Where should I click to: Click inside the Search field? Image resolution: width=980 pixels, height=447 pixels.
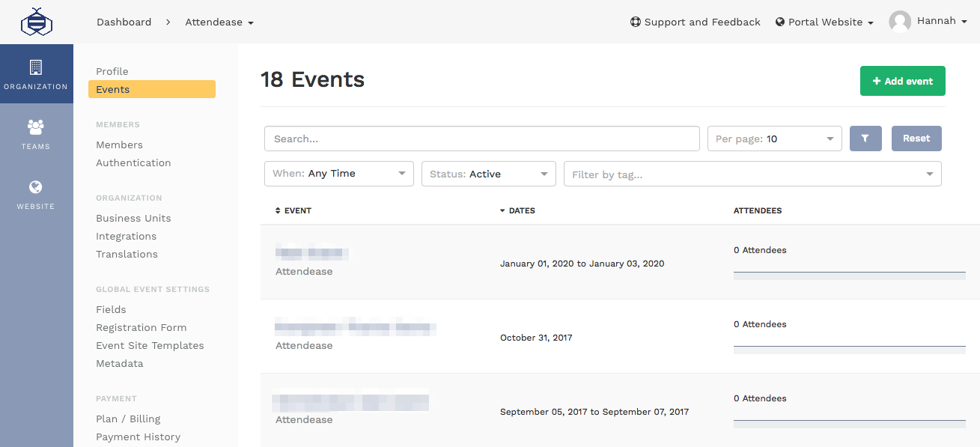coord(481,139)
